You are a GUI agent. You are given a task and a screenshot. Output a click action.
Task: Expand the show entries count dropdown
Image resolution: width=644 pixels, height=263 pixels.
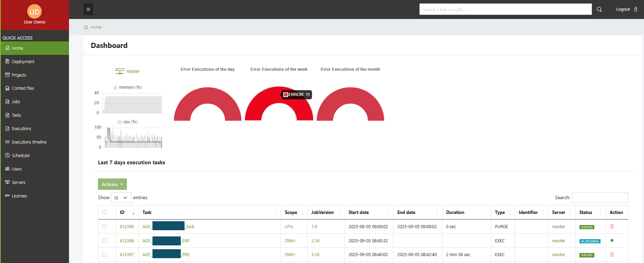[x=121, y=198]
